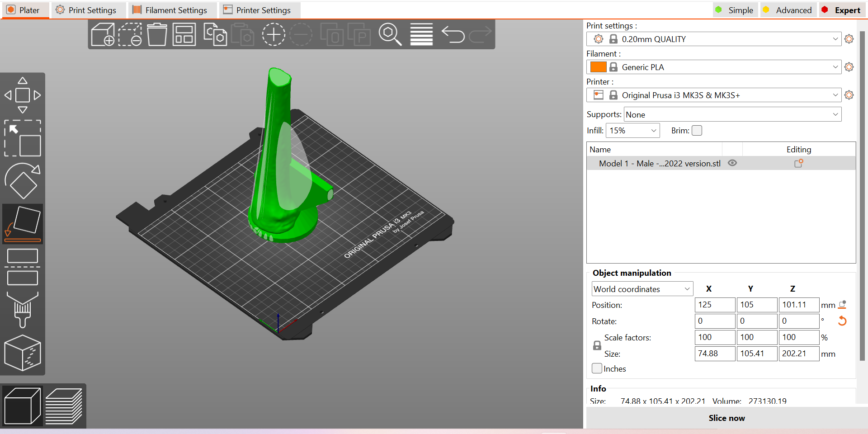
Task: Activate the Cut tool
Action: coord(23,267)
